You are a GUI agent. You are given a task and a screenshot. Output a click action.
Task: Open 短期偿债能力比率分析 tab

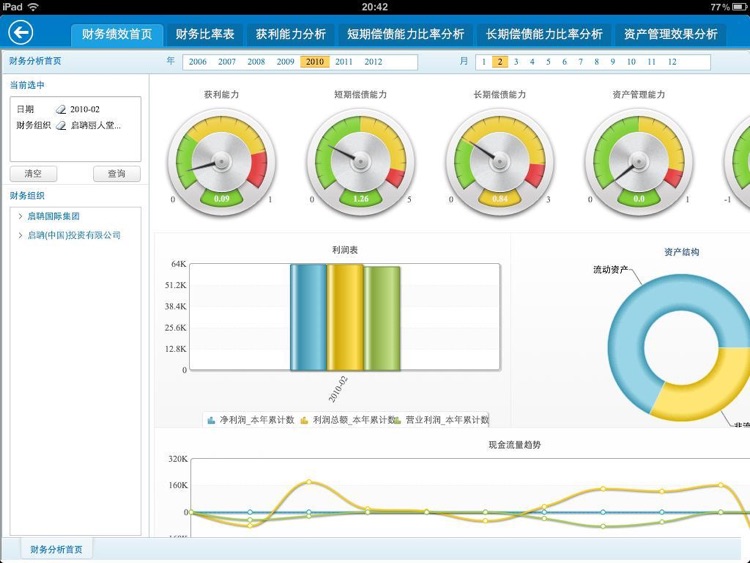pos(406,34)
